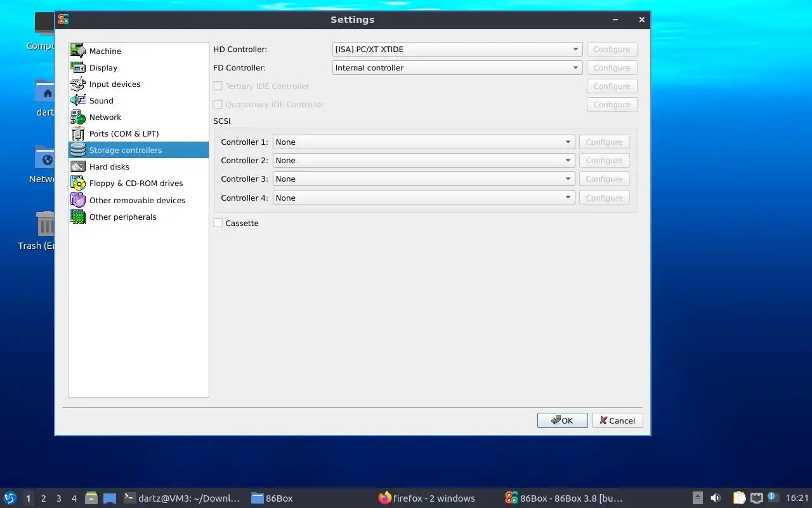
Task: Click the notification tray icon with badge
Action: tap(773, 497)
